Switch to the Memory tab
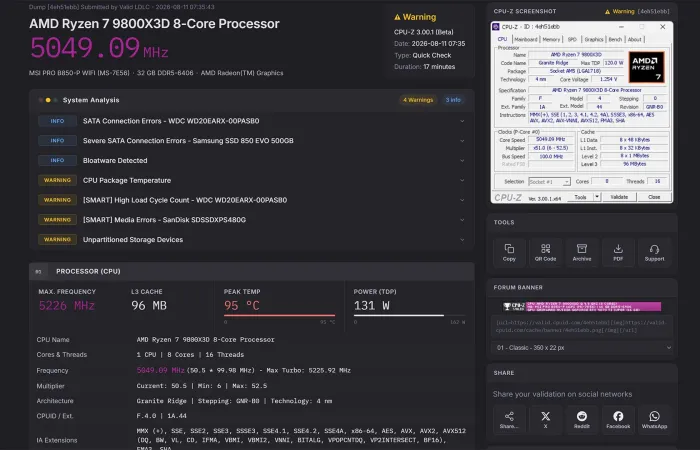The width and height of the screenshot is (700, 450). pyautogui.click(x=551, y=39)
